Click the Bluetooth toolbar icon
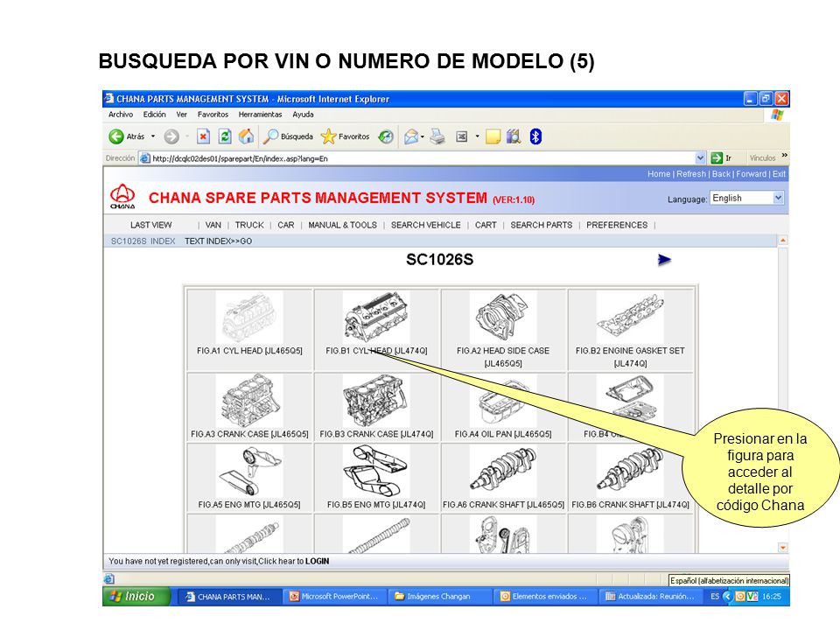840x630 pixels. [535, 136]
